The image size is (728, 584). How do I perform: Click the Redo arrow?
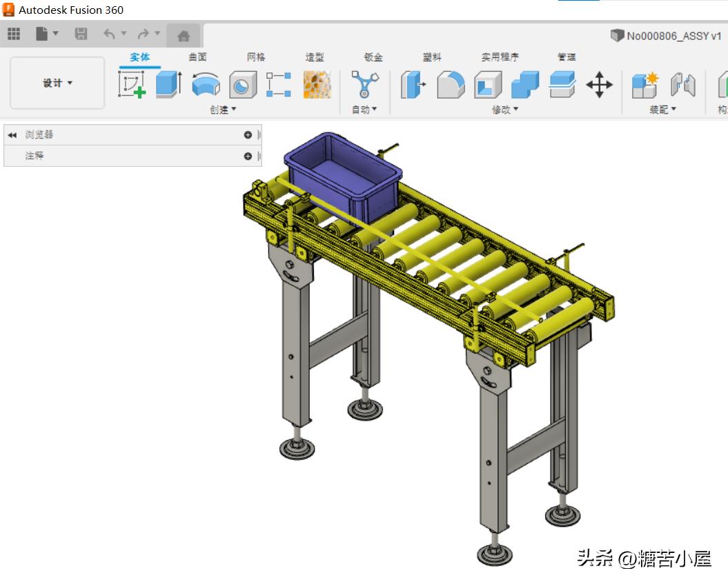tap(143, 34)
